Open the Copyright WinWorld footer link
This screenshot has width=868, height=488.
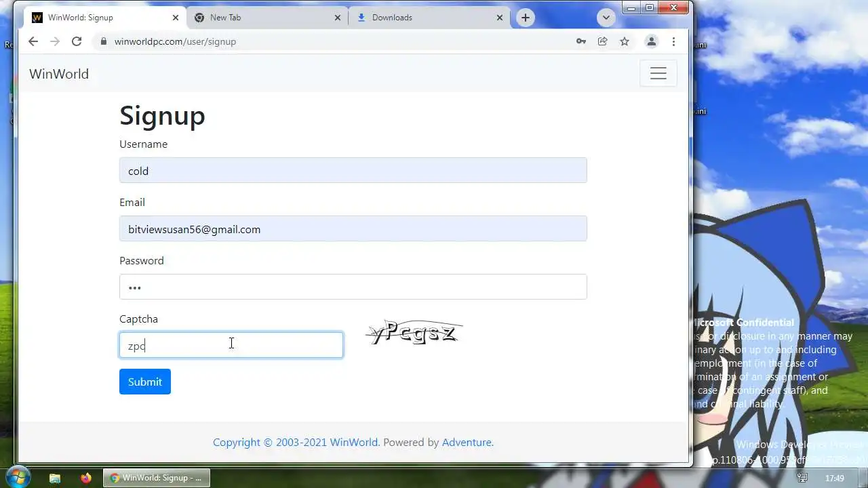pyautogui.click(x=296, y=442)
